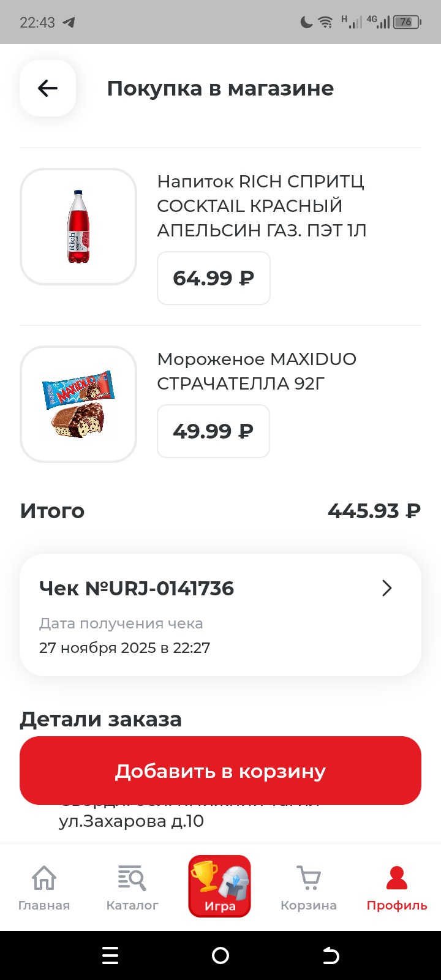Tap the Детали заказа section heading
The image size is (441, 980).
tap(101, 719)
